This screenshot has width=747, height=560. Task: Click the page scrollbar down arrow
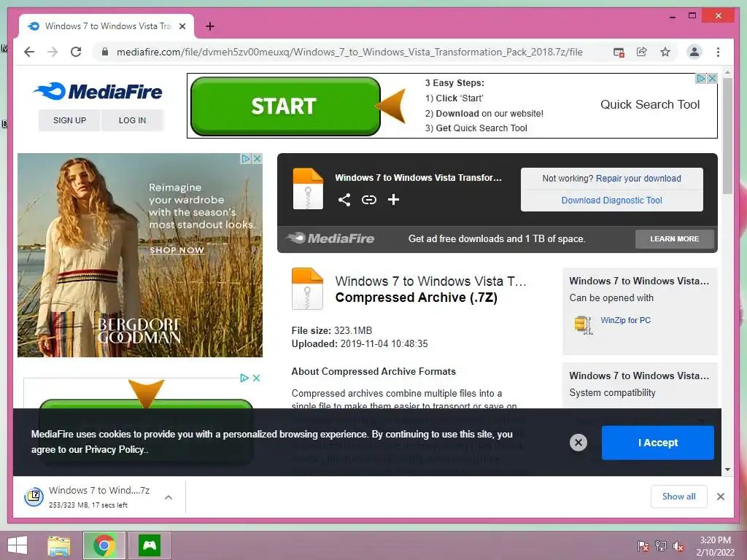727,470
